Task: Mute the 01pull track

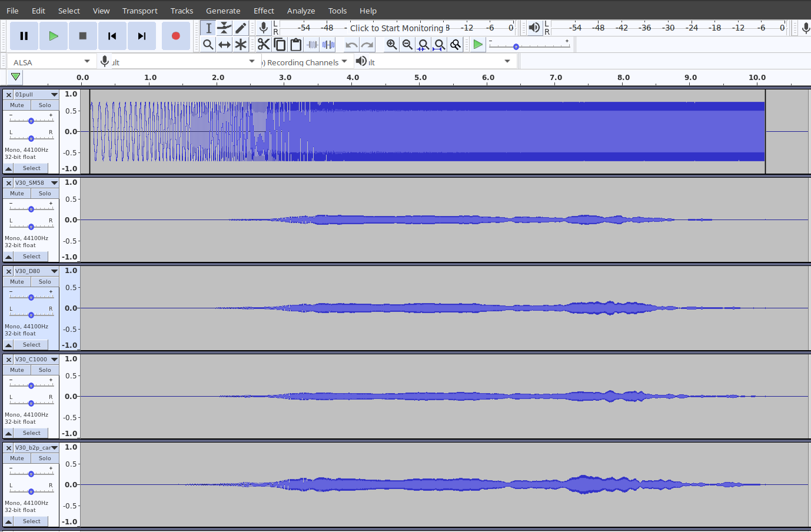Action: 17,105
